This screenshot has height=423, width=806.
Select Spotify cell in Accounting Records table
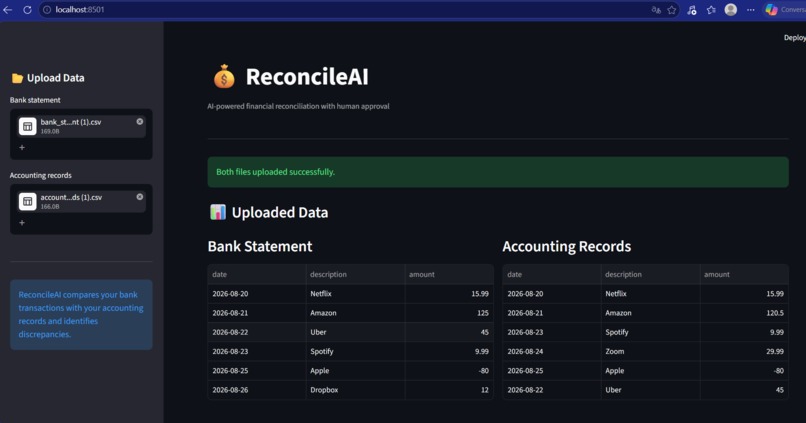(x=650, y=333)
